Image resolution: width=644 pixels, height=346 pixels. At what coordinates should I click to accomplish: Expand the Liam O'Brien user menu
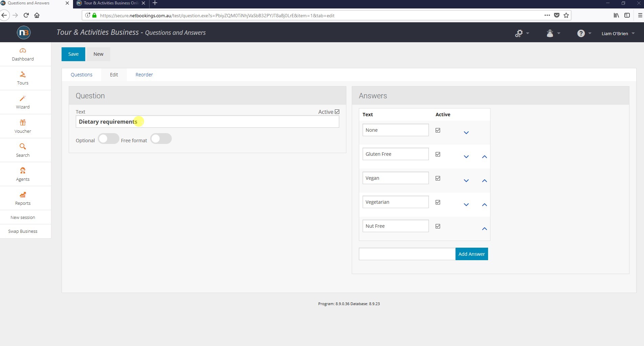(618, 33)
